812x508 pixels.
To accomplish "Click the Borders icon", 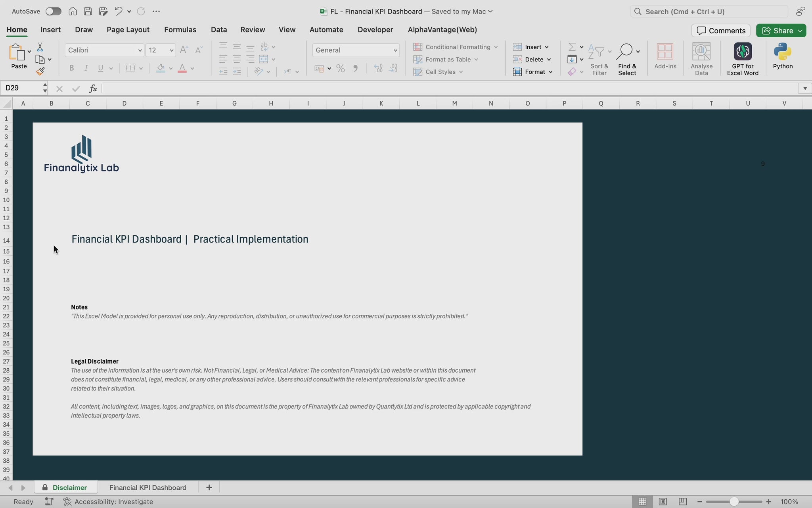I will [130, 68].
